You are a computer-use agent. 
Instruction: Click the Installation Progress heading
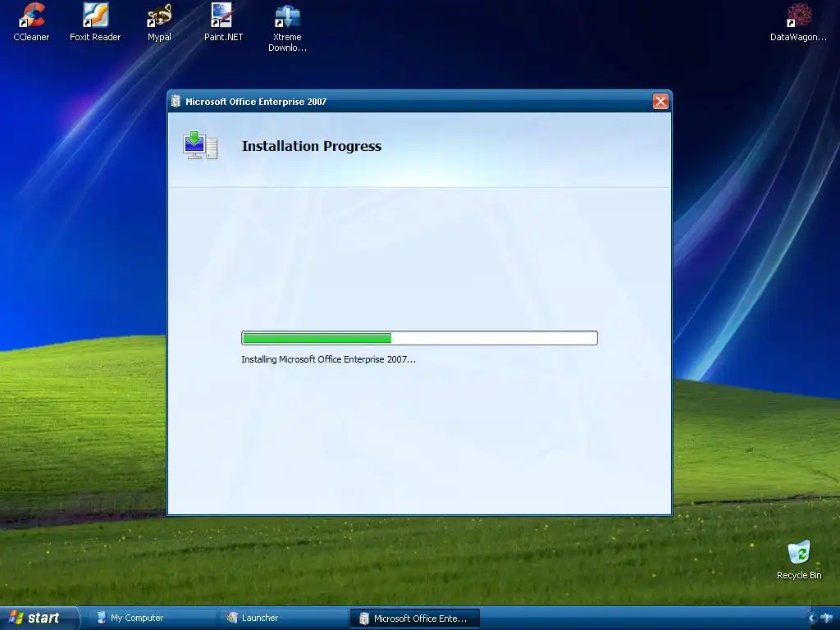[x=312, y=146]
